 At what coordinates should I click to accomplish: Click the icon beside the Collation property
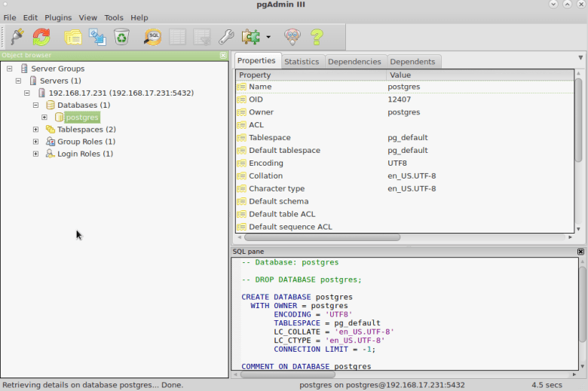pos(241,176)
